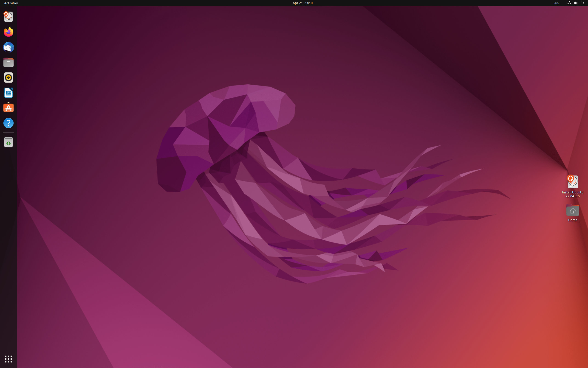
Task: Launch Firefox from the dock
Action: [x=8, y=32]
